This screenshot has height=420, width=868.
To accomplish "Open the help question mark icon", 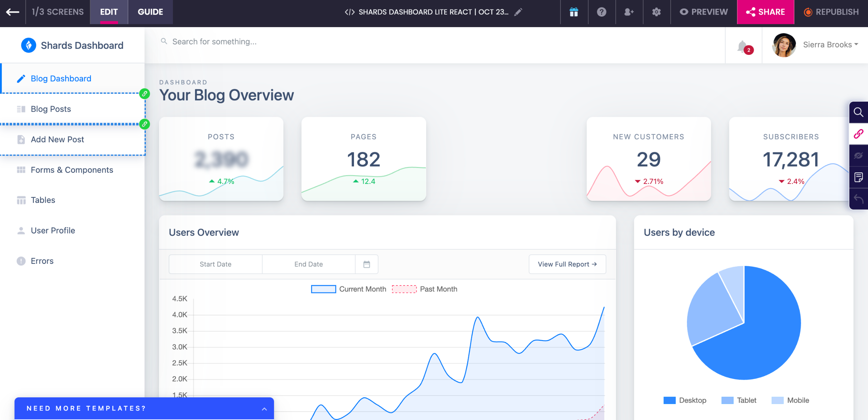I will [601, 12].
